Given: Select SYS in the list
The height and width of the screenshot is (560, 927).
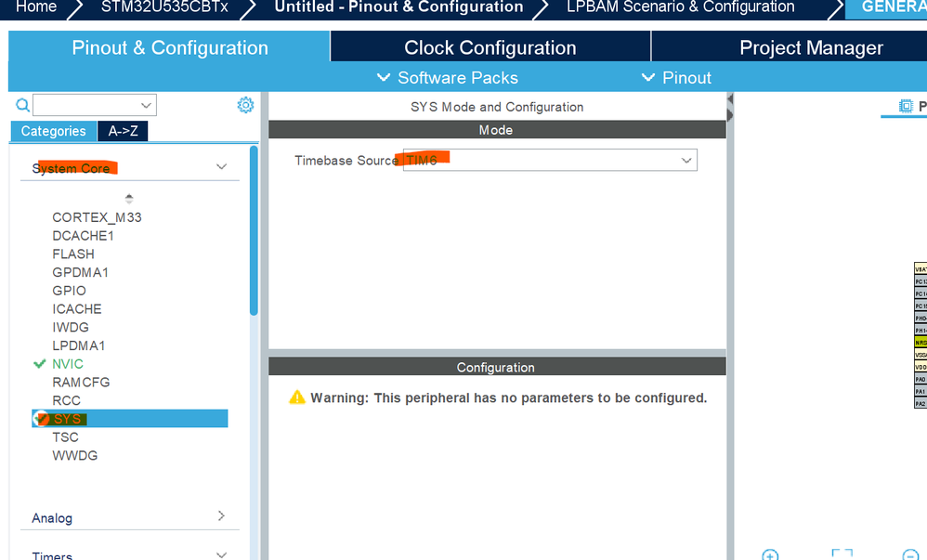Looking at the screenshot, I should pos(129,419).
